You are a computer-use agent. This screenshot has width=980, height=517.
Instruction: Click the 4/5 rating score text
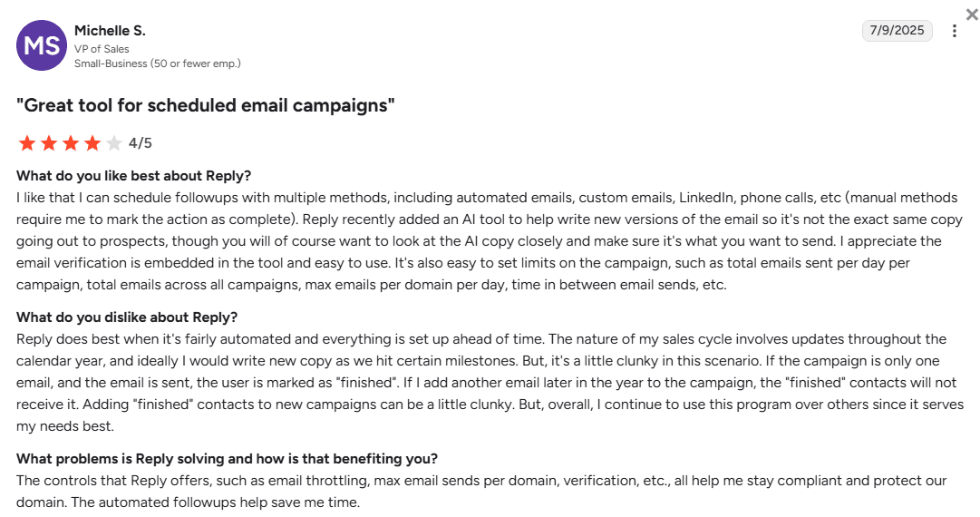[141, 143]
